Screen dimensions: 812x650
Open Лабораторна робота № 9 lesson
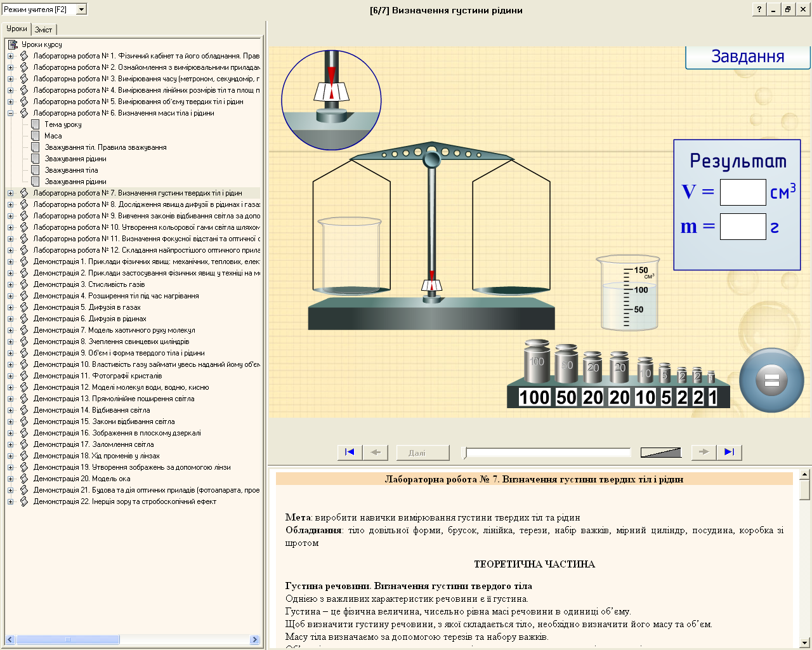147,216
